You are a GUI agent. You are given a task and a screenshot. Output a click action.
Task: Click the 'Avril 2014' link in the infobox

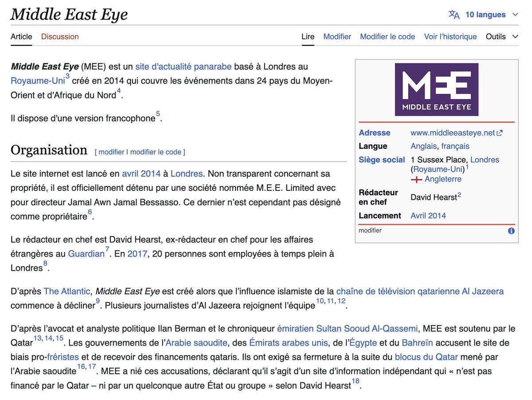pos(428,215)
